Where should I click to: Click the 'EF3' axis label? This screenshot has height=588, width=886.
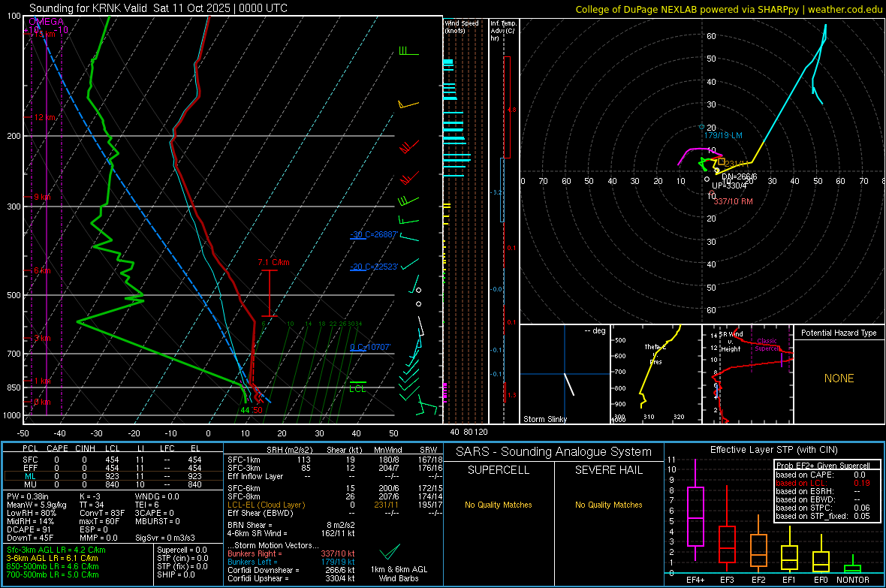tap(727, 580)
